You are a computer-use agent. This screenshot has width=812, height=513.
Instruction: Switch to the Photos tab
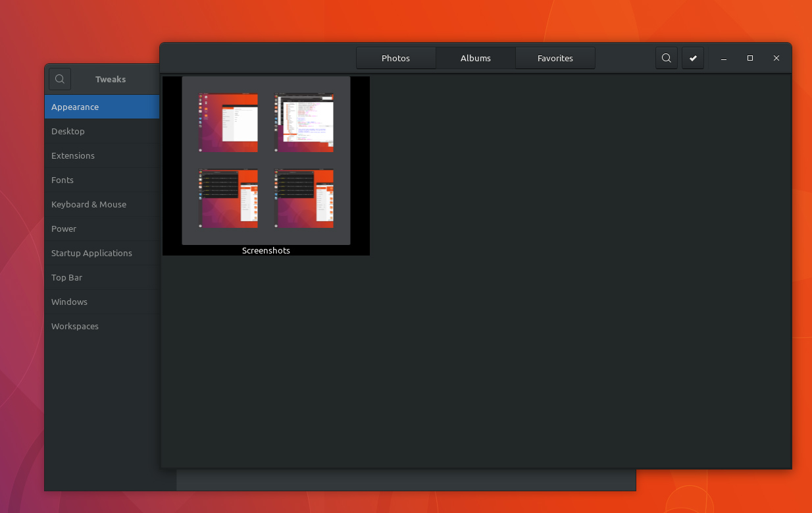tap(395, 58)
